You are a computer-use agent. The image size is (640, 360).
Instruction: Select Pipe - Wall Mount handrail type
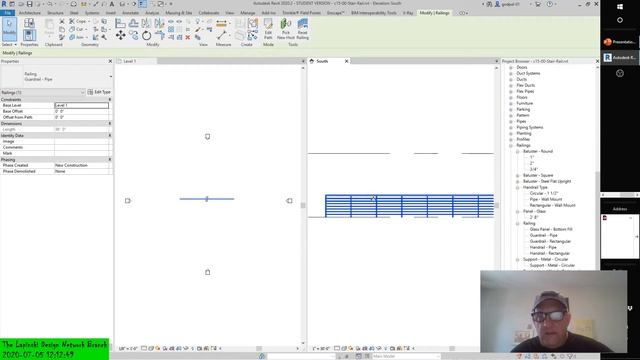(546, 200)
